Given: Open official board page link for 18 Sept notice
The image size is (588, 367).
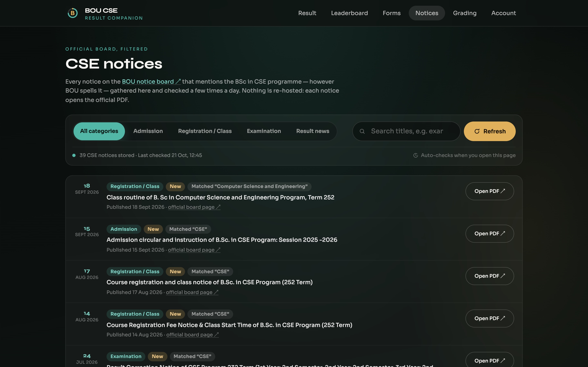Looking at the screenshot, I should click(x=194, y=207).
